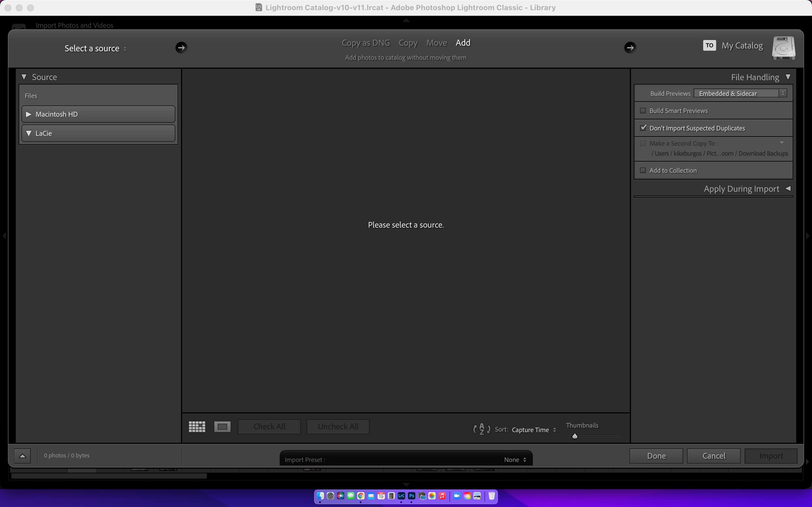The width and height of the screenshot is (812, 507).
Task: Click the destination hard drive icon
Action: [x=784, y=48]
